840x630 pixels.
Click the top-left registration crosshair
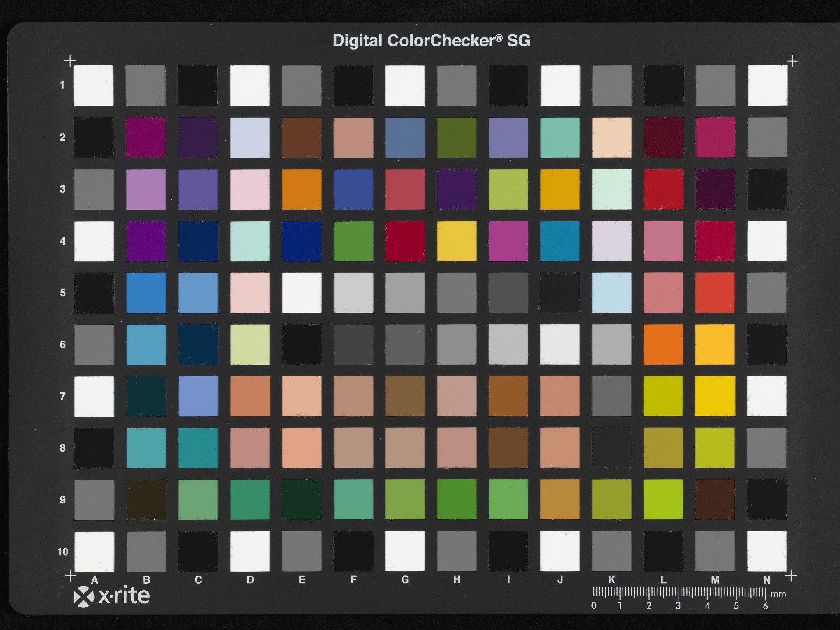point(70,60)
